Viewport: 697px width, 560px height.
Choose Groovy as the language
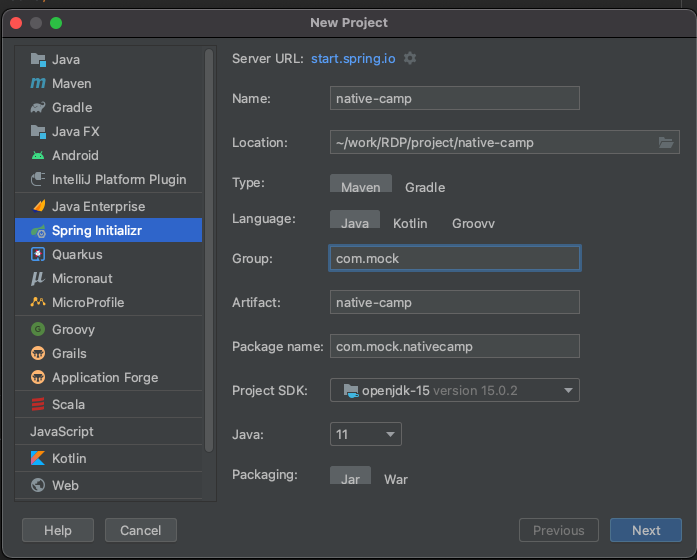[x=473, y=223]
